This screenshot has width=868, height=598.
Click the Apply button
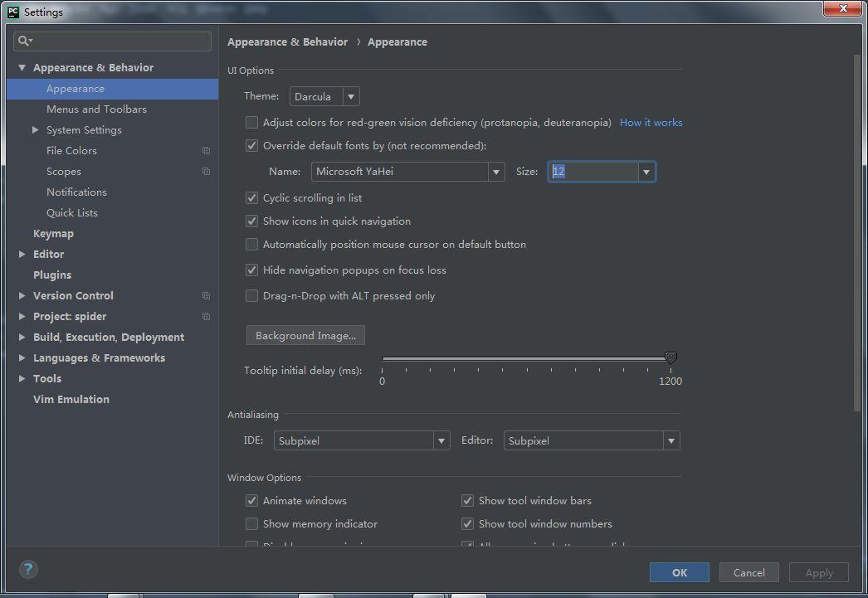tap(819, 572)
